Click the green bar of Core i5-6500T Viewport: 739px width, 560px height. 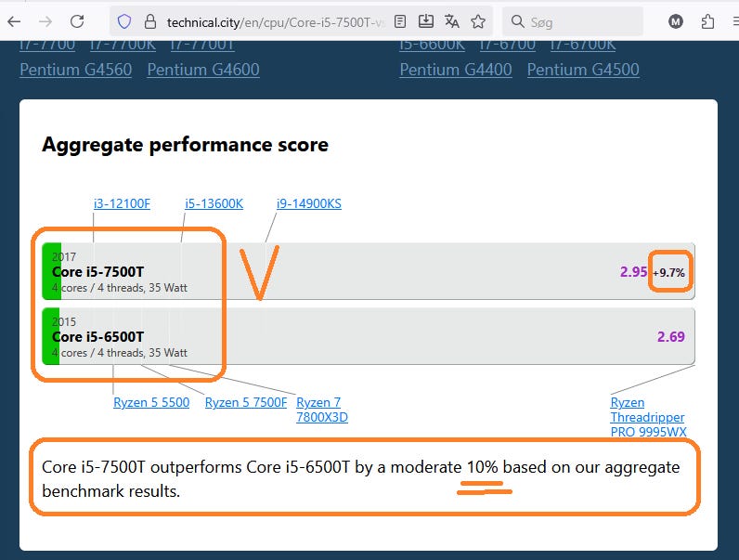(51, 336)
